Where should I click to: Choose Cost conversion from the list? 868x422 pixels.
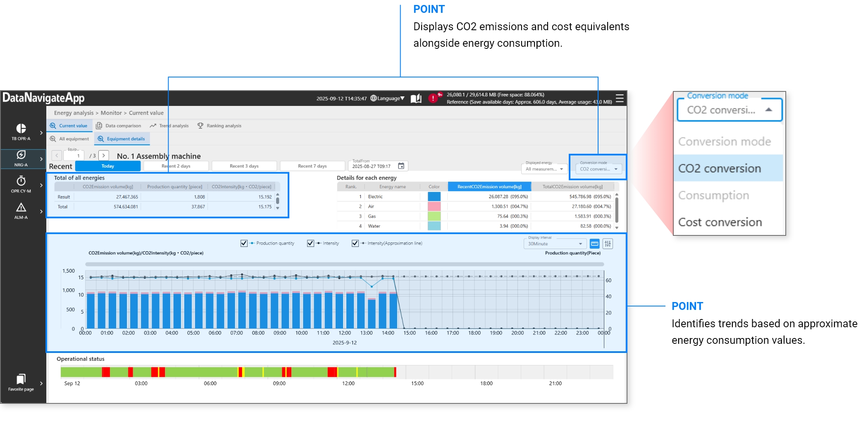720,222
